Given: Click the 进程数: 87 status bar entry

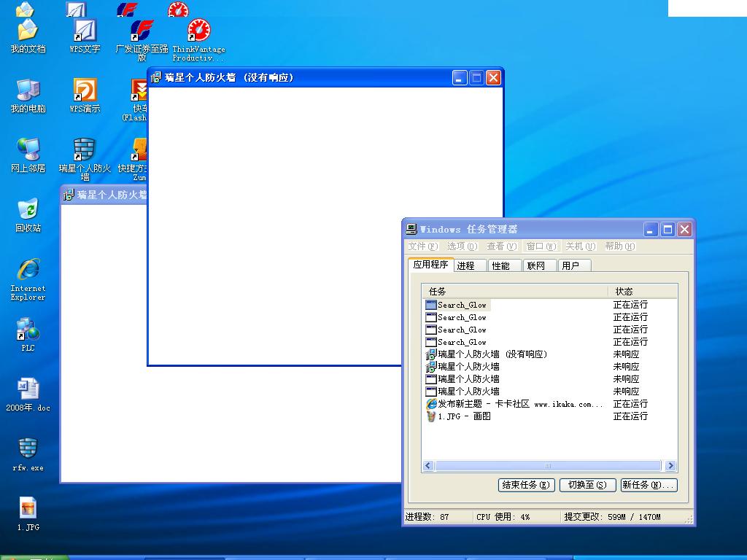Looking at the screenshot, I should (427, 517).
